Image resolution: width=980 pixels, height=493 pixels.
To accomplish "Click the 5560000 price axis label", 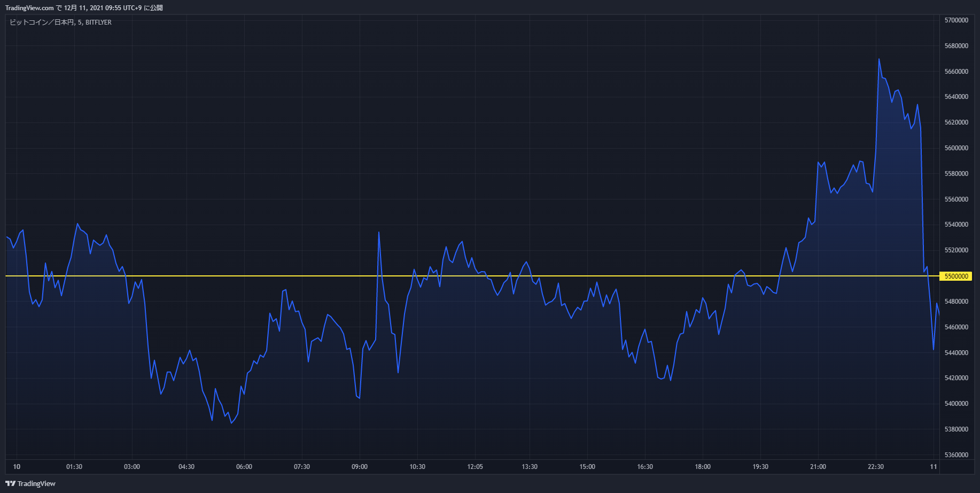I will point(956,199).
